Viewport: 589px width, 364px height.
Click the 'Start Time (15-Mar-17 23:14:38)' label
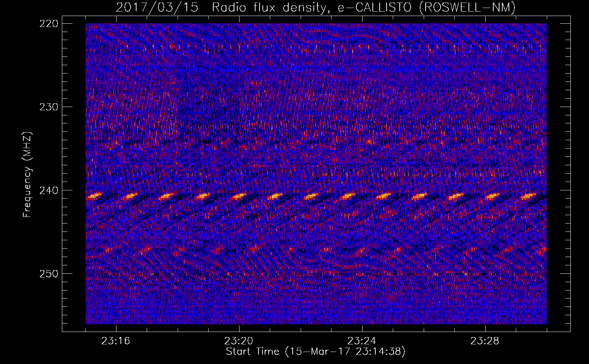coord(316,352)
